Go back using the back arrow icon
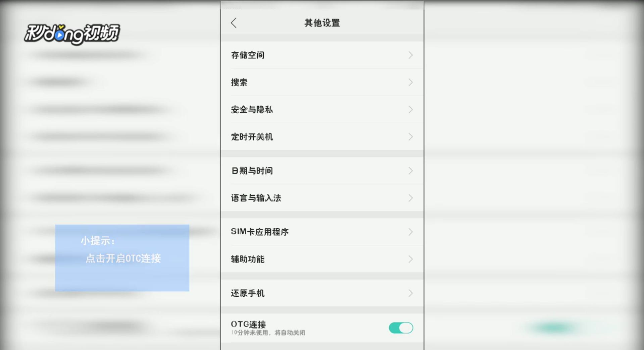 point(234,23)
